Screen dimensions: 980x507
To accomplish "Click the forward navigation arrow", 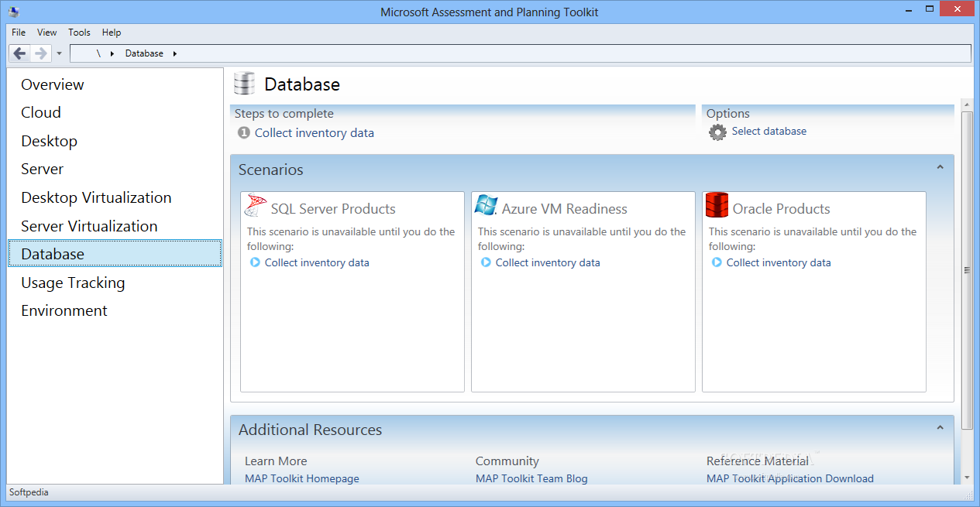I will (41, 53).
